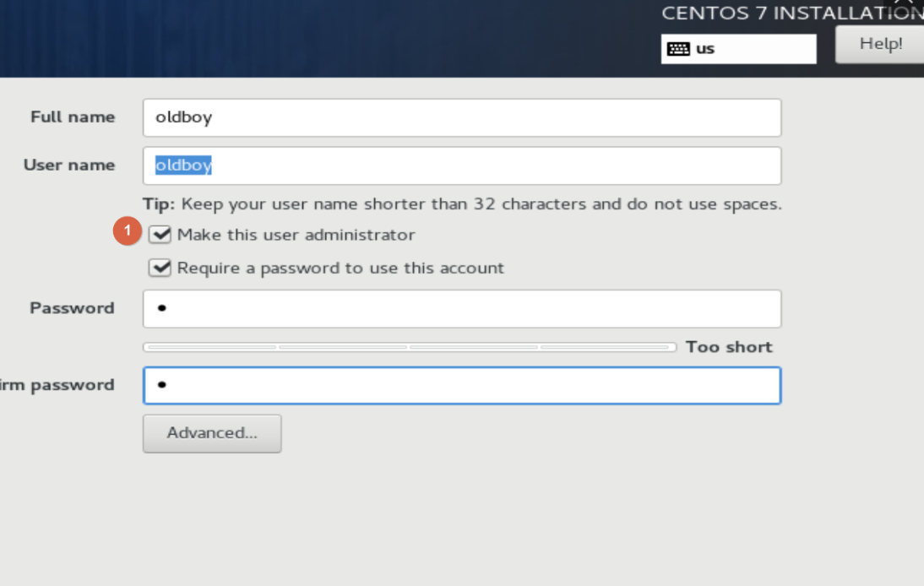Click the Confirm password input field
Screen dimensions: 924x586
462,385
